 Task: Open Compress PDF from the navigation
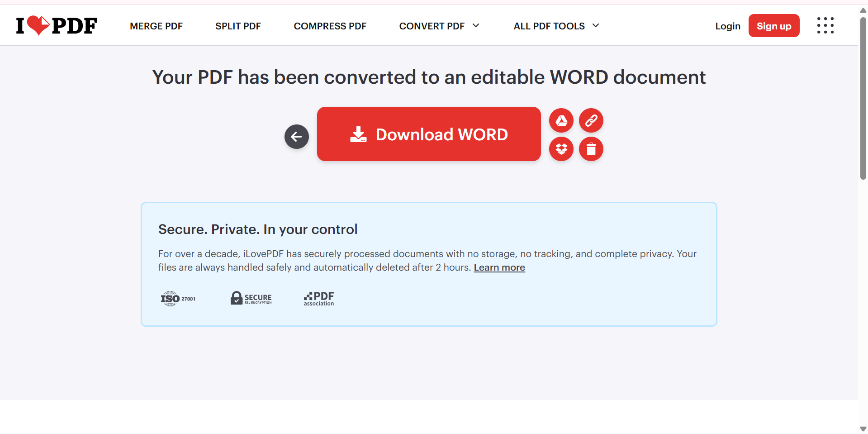pos(330,26)
